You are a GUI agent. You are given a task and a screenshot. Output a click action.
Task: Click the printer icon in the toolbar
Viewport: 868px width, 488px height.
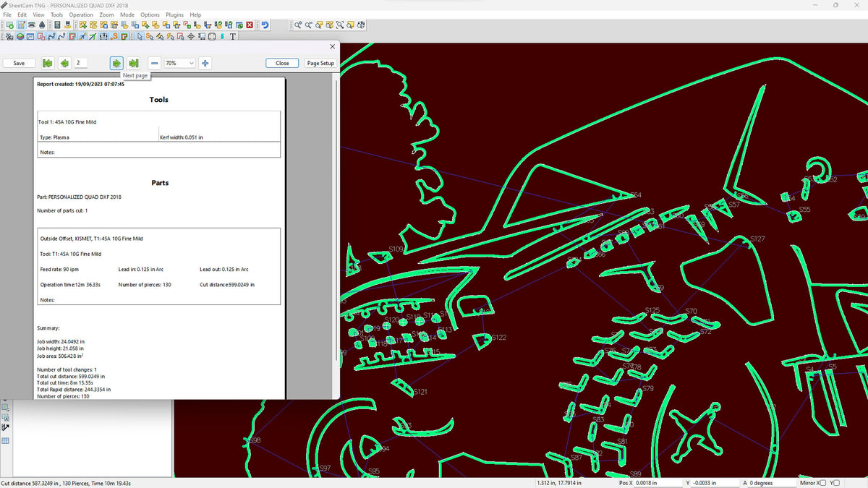[31, 25]
